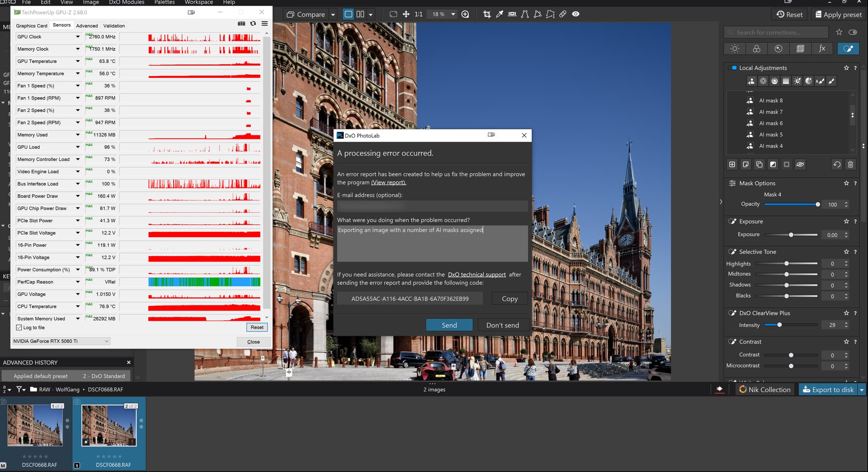Viewport: 868px width, 472px height.
Task: Take a GPU-Z screenshot with the camera icon
Action: pos(241,24)
